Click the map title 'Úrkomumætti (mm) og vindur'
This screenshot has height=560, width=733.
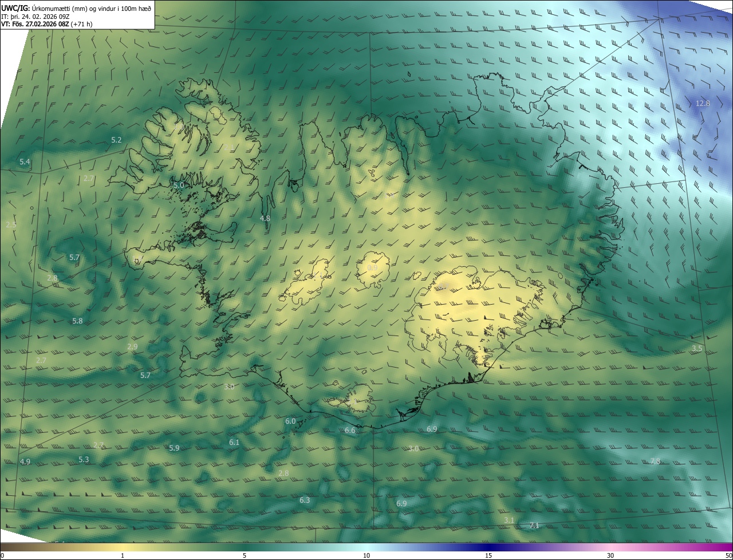(73, 8)
